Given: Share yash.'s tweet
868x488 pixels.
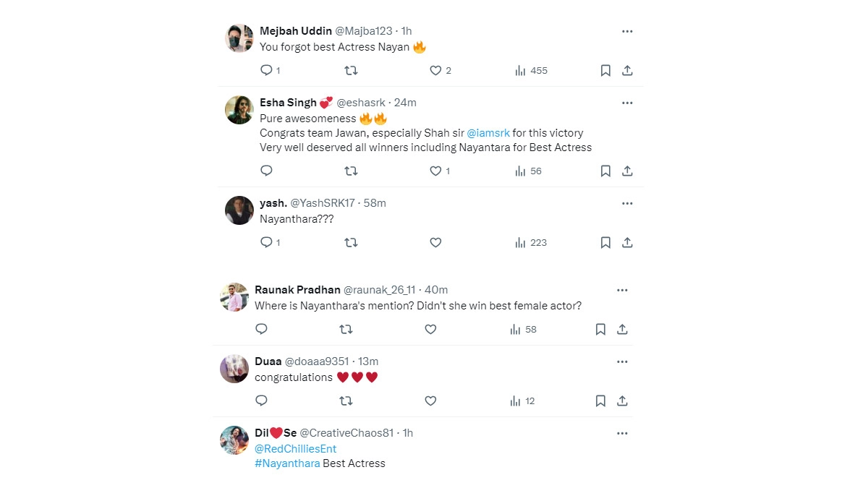Looking at the screenshot, I should (x=627, y=242).
